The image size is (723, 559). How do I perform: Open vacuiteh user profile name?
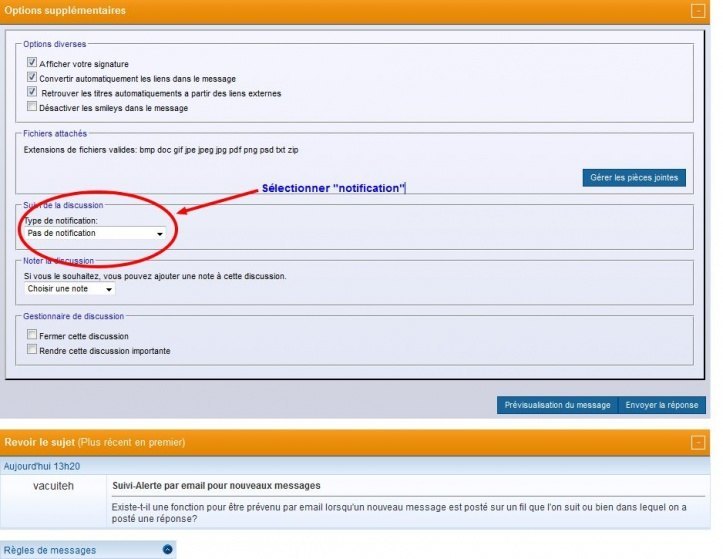[54, 485]
